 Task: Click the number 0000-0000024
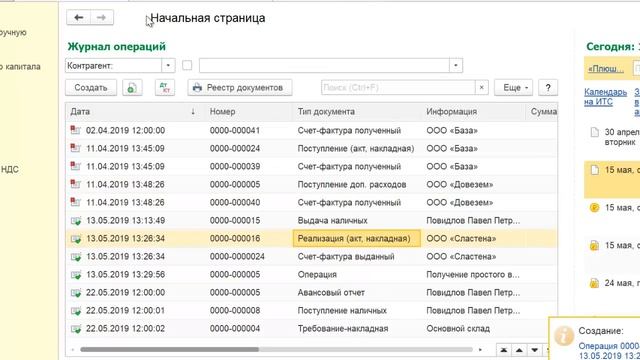[237, 256]
